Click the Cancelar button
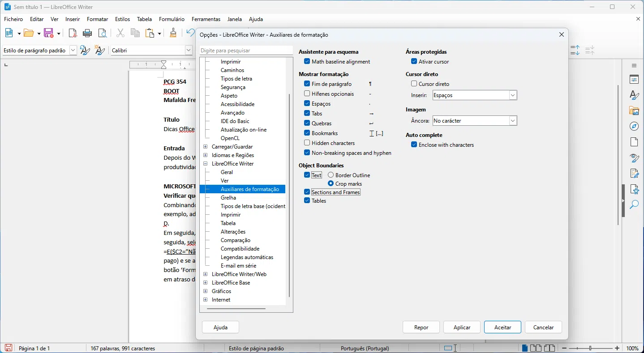 [543, 327]
